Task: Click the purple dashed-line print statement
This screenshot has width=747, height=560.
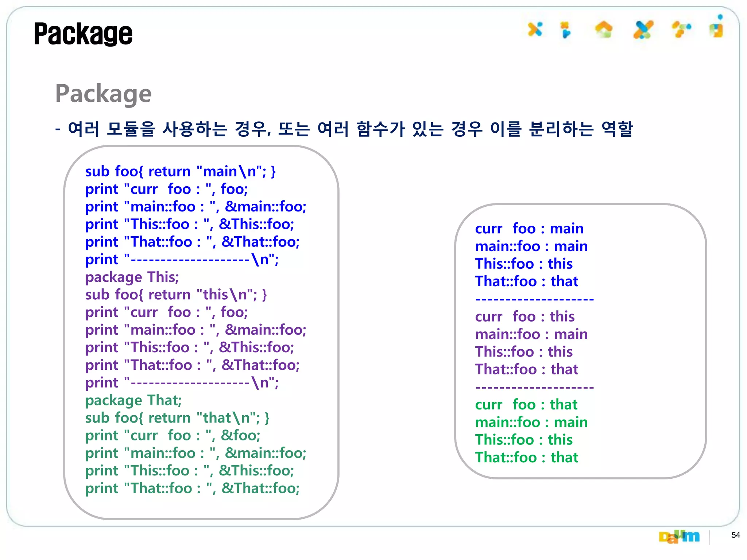Action: [182, 382]
